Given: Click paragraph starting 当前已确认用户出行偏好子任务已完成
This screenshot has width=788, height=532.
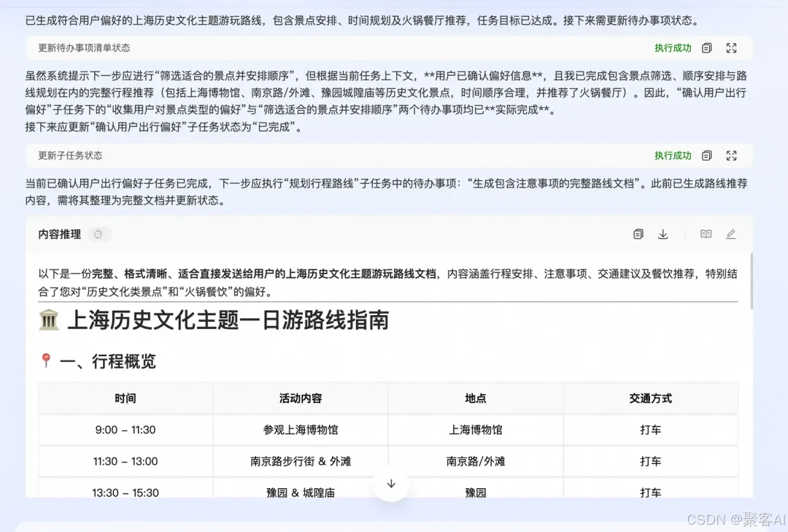Looking at the screenshot, I should click(x=386, y=192).
